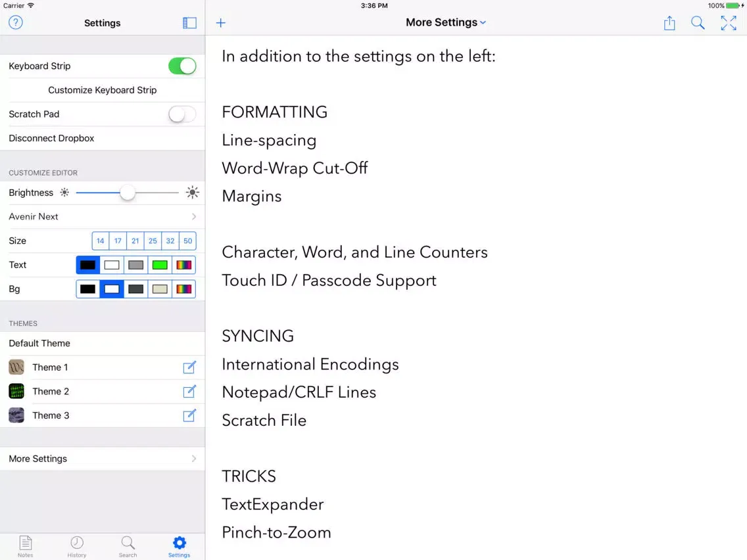Select Theme 3 thumbnail image
Image resolution: width=747 pixels, height=560 pixels.
[x=16, y=415]
